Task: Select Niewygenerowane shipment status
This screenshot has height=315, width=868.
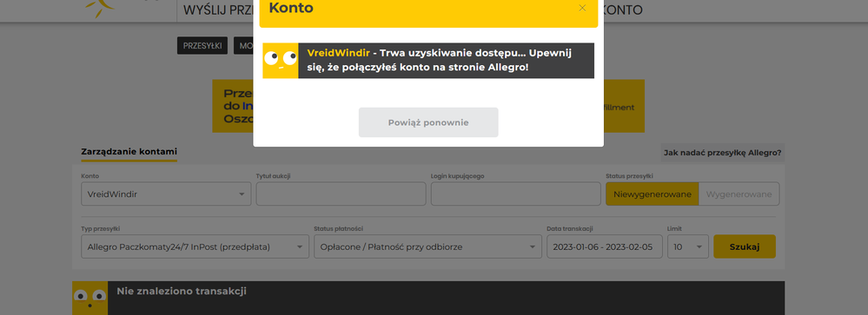Action: (x=653, y=194)
